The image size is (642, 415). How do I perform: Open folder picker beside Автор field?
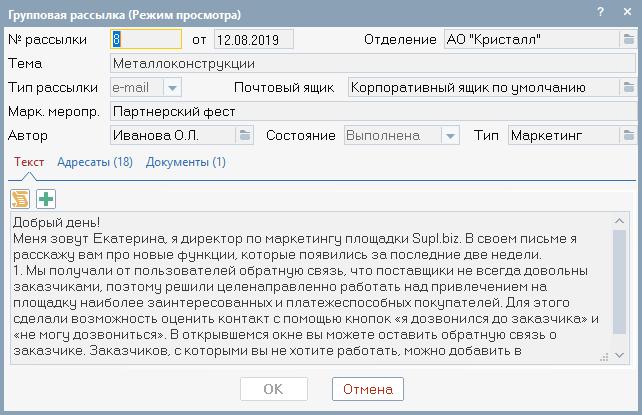click(x=245, y=135)
